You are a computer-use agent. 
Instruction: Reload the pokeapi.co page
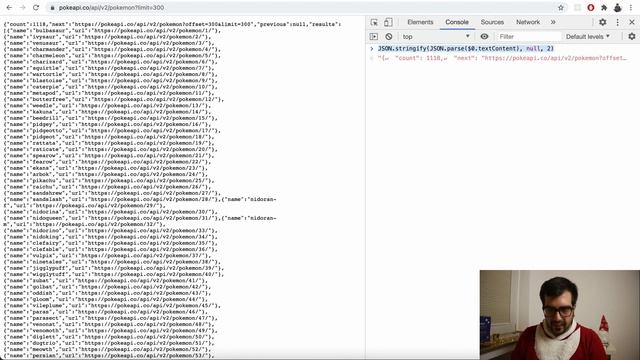tap(36, 8)
